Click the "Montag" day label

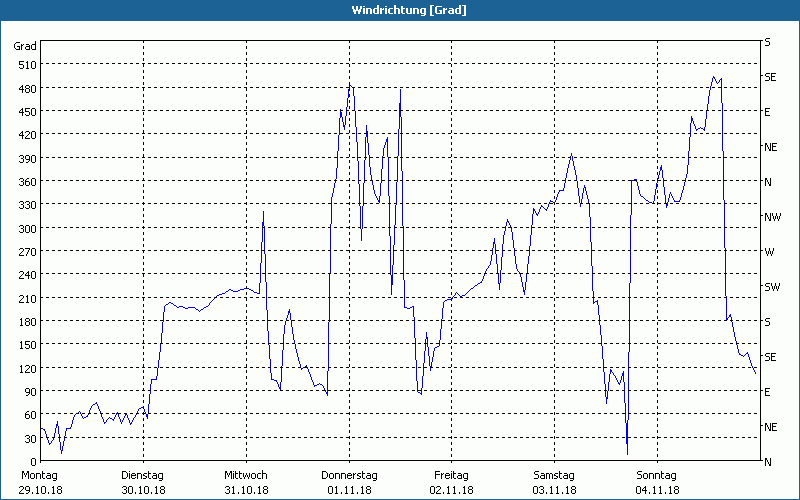(x=40, y=476)
